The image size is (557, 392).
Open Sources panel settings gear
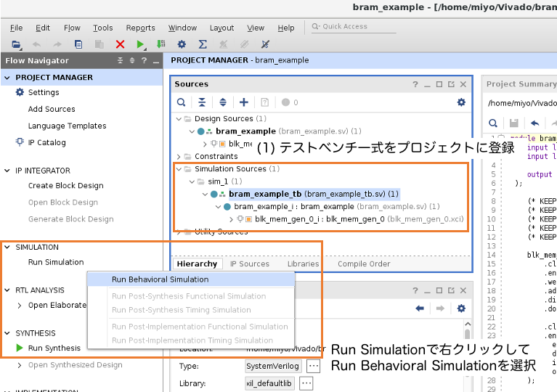click(x=460, y=102)
